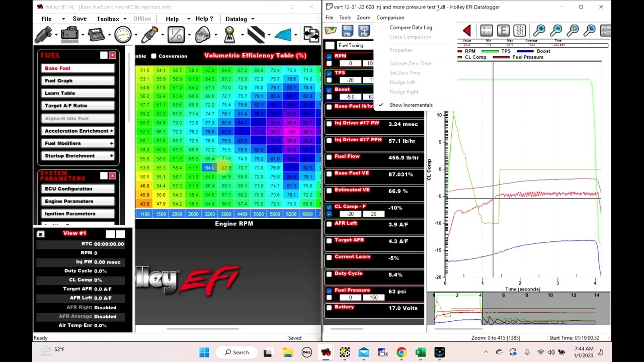Open dropdown arrow beside spark plug icon
Viewport: 644px width, 362px height.
pyautogui.click(x=162, y=35)
